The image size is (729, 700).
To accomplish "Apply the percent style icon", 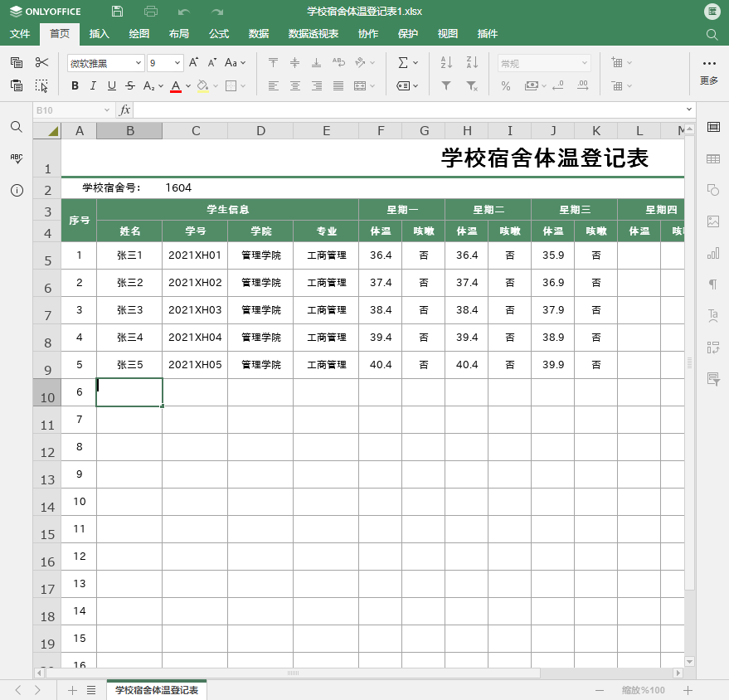I will click(x=506, y=85).
